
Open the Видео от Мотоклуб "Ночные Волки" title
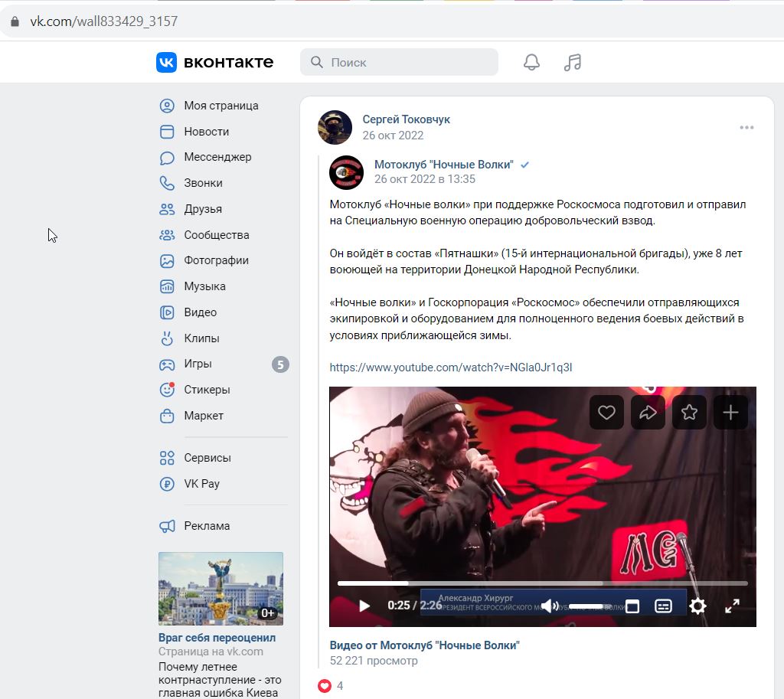point(424,645)
